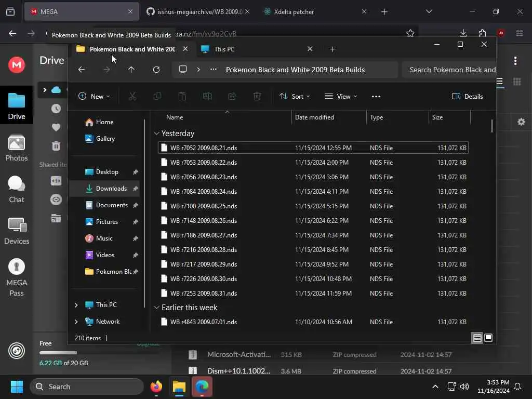532x399 pixels.
Task: Click the taskbar Search box
Action: point(87,387)
